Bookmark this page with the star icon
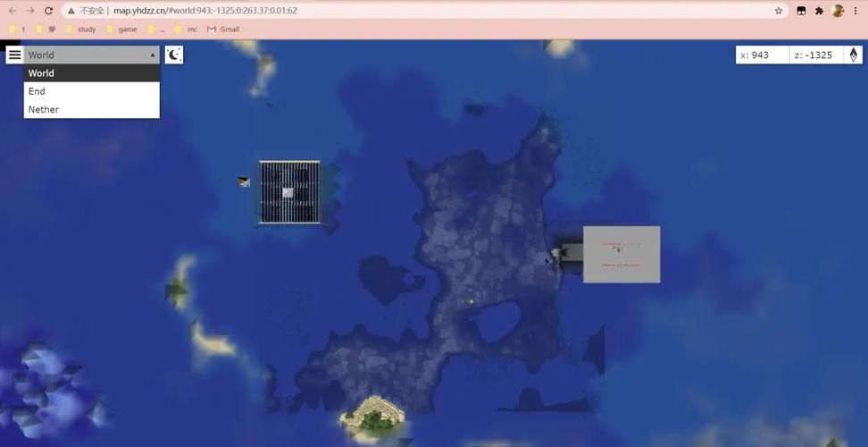Image resolution: width=868 pixels, height=447 pixels. coord(779,11)
